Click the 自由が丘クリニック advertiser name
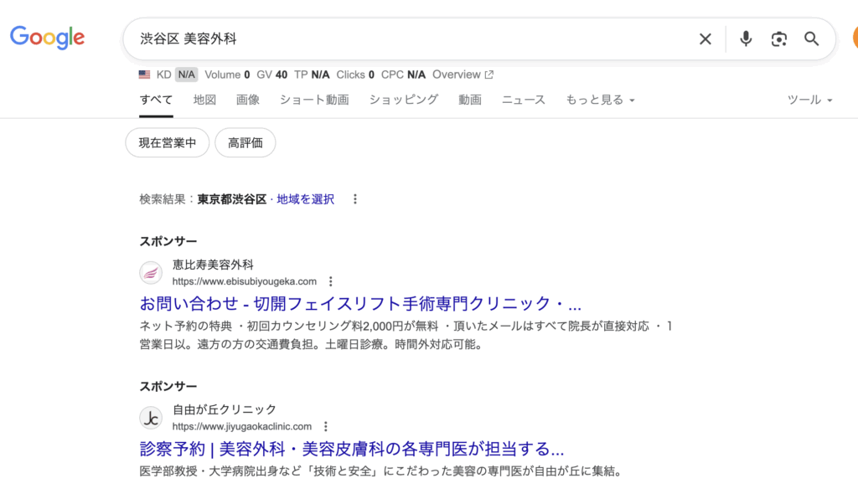The image size is (858, 504). 225,409
